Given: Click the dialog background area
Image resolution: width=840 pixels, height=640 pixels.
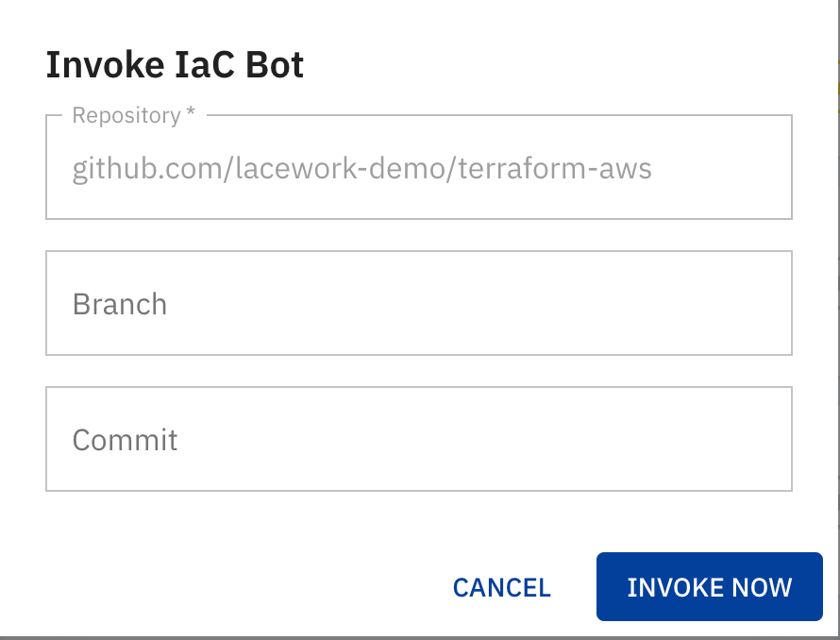Looking at the screenshot, I should [x=418, y=519].
